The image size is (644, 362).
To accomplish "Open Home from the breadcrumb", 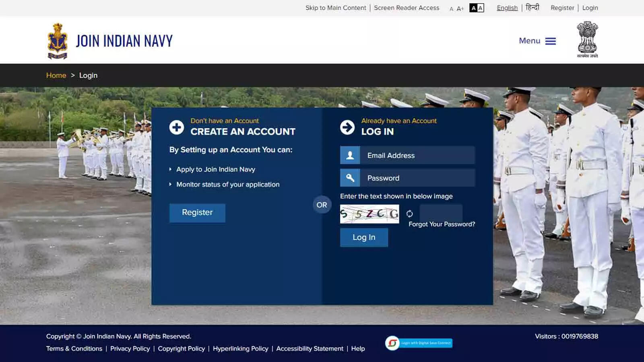I will [56, 75].
